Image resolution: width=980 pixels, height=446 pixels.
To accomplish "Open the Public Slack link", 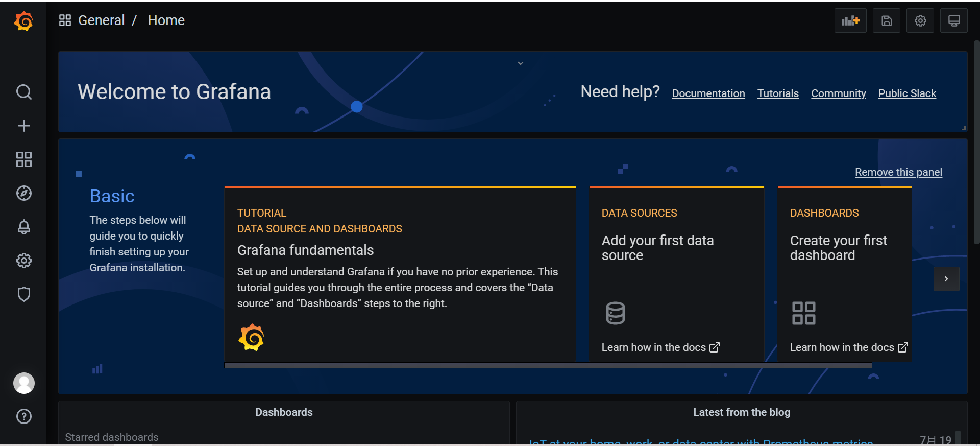I will pyautogui.click(x=907, y=93).
